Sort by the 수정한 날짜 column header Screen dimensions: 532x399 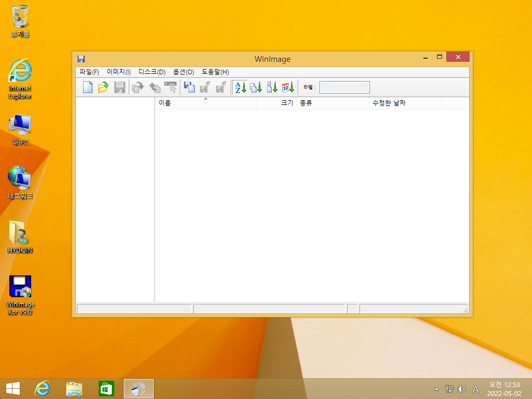tap(405, 103)
